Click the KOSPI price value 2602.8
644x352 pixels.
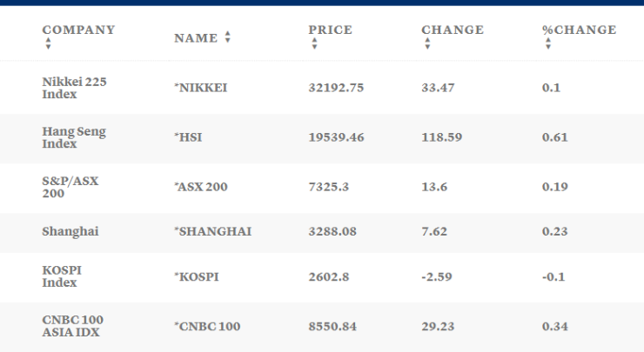[x=327, y=276]
